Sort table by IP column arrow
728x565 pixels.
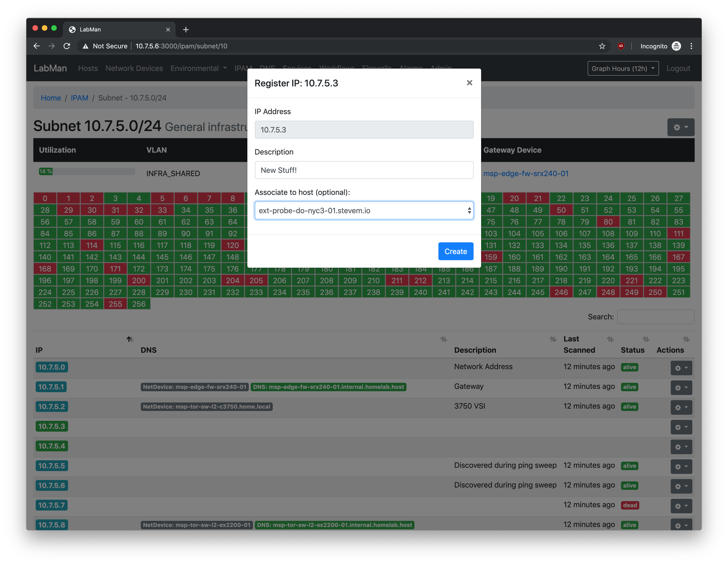[x=130, y=339]
